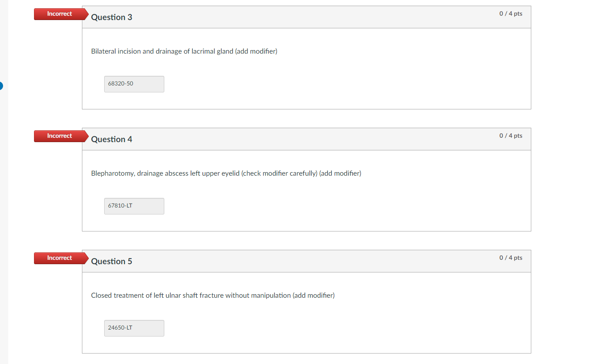Click the Incorrect badge for Question 3

click(60, 14)
